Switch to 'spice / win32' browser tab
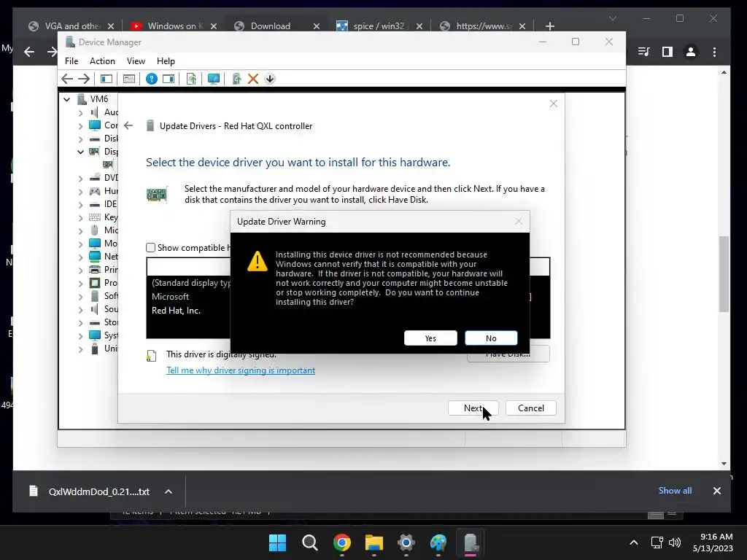 click(x=379, y=26)
